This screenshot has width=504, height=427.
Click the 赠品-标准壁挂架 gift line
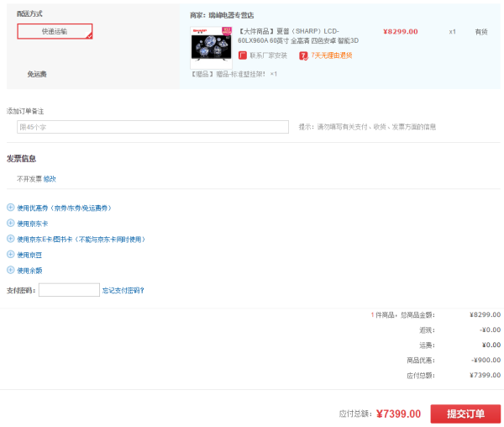pyautogui.click(x=234, y=74)
